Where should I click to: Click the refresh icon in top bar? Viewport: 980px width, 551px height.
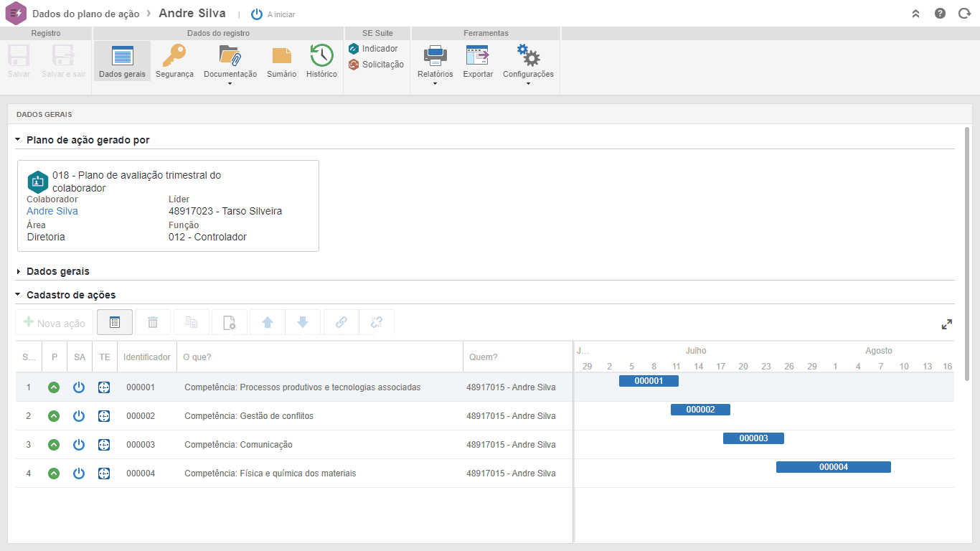[x=964, y=14]
